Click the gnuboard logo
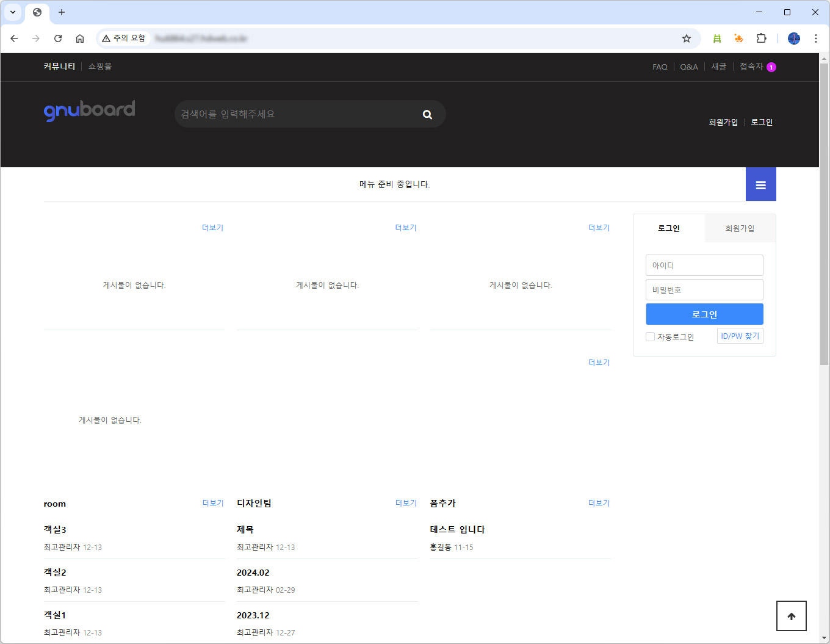Viewport: 830px width, 644px height. [x=90, y=110]
